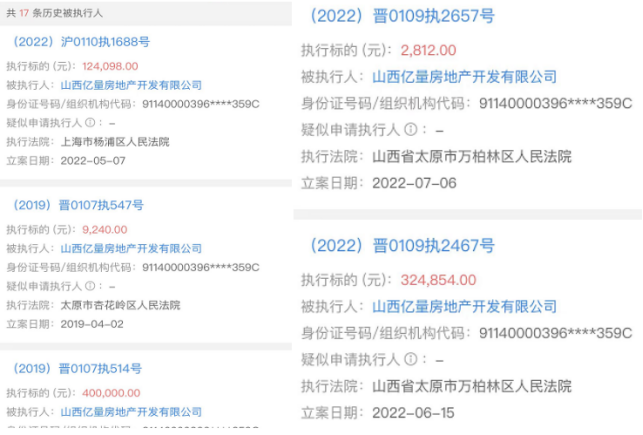
Task: Open case link (2022)晋0109执2467号
Action: click(402, 246)
